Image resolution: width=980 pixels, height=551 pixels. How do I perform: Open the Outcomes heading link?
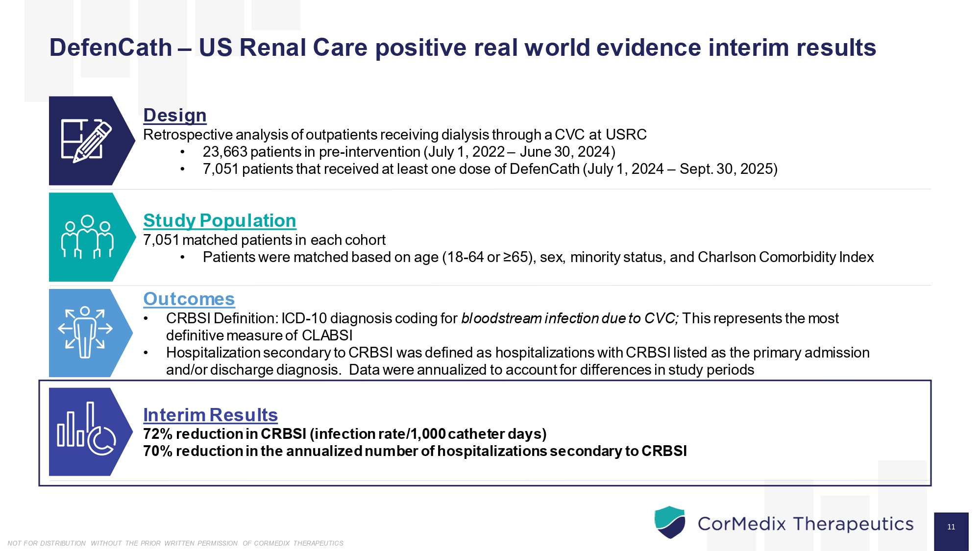[189, 299]
